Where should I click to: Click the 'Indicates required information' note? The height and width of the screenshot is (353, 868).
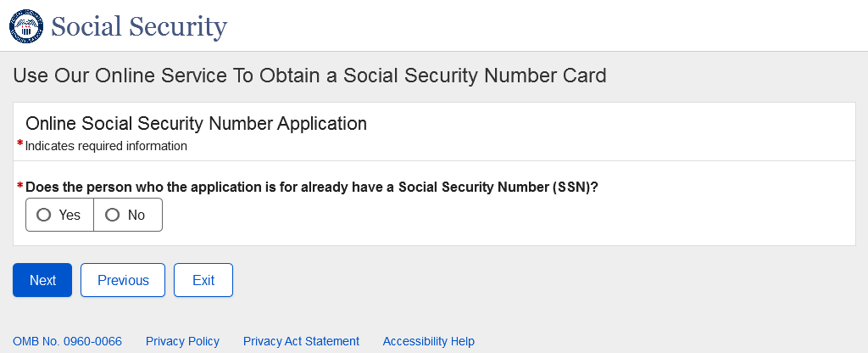click(x=106, y=146)
